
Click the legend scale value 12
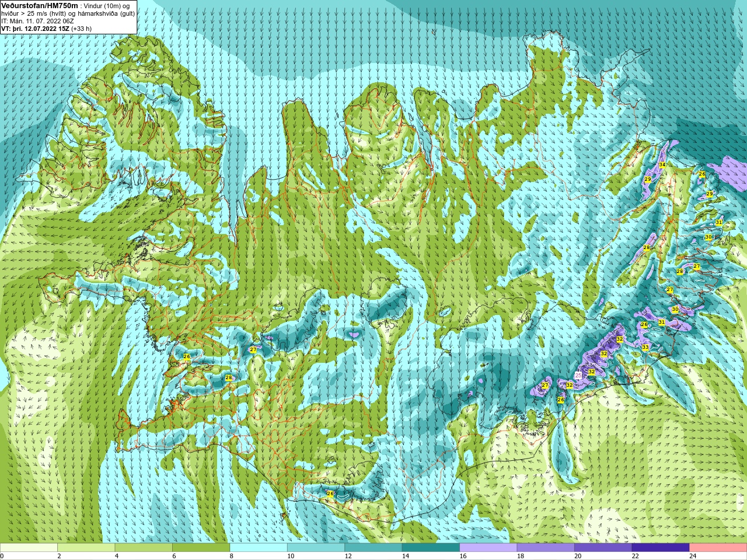tap(348, 556)
